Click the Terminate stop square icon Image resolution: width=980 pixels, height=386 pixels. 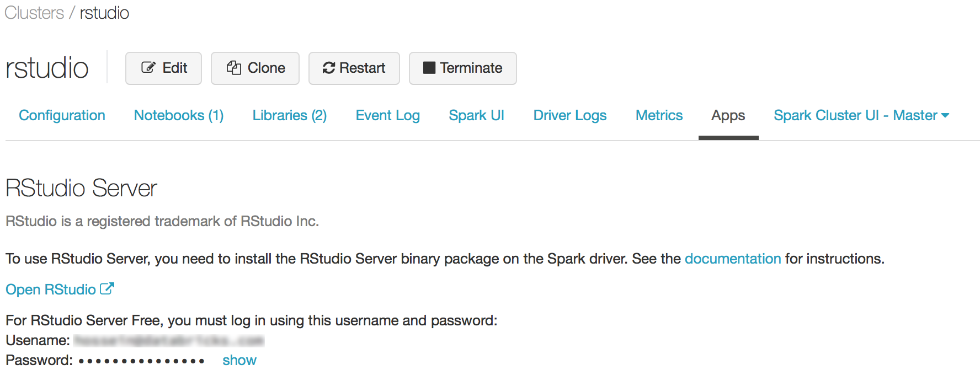[x=429, y=68]
